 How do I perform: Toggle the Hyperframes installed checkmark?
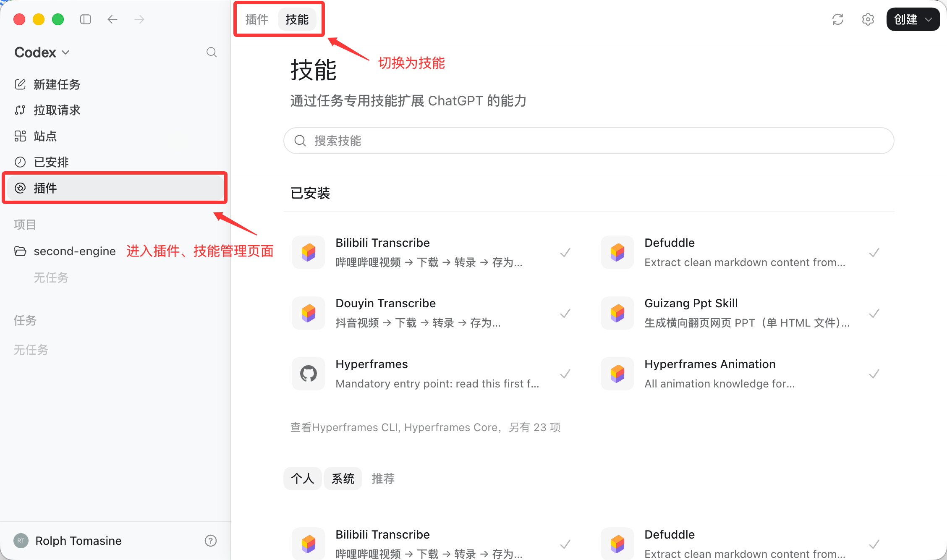click(565, 374)
